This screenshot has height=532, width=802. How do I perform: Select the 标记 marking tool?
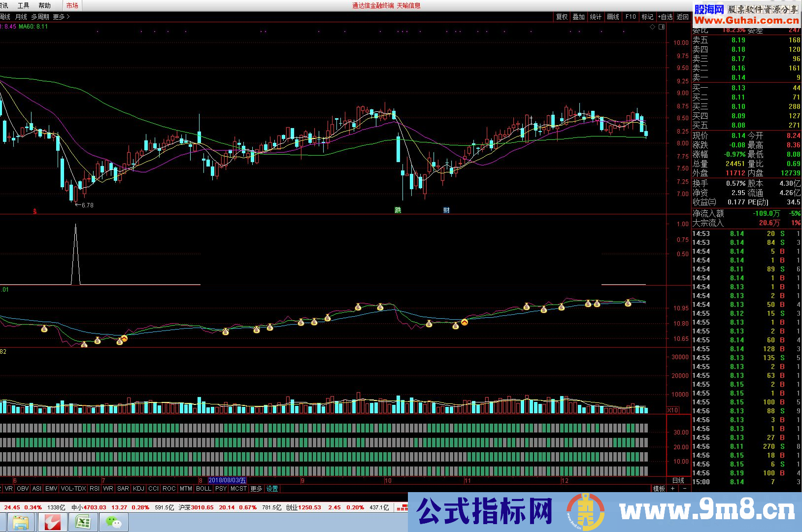[647, 16]
